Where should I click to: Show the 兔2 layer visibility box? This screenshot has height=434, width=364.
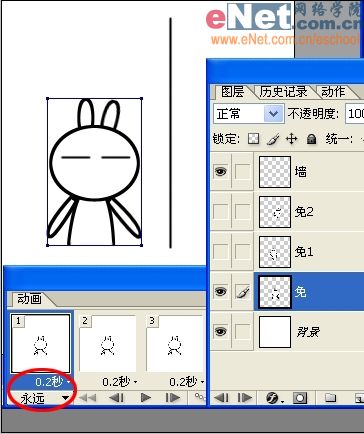(x=221, y=211)
